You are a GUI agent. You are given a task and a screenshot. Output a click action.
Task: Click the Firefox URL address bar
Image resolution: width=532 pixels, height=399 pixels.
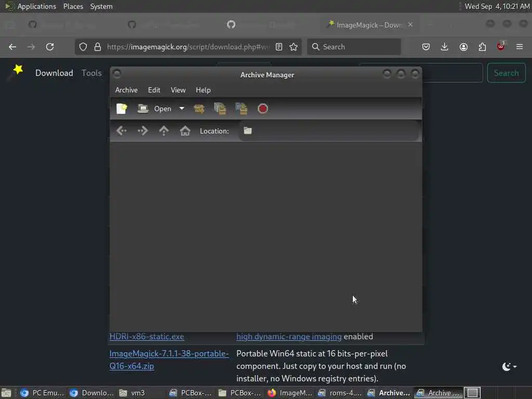coord(188,47)
